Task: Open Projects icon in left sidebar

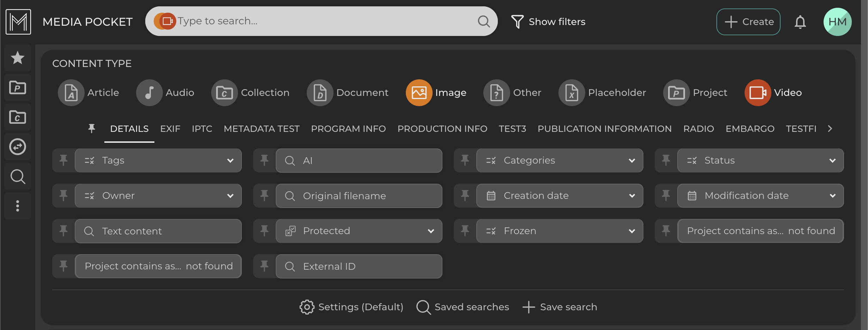Action: pyautogui.click(x=18, y=87)
